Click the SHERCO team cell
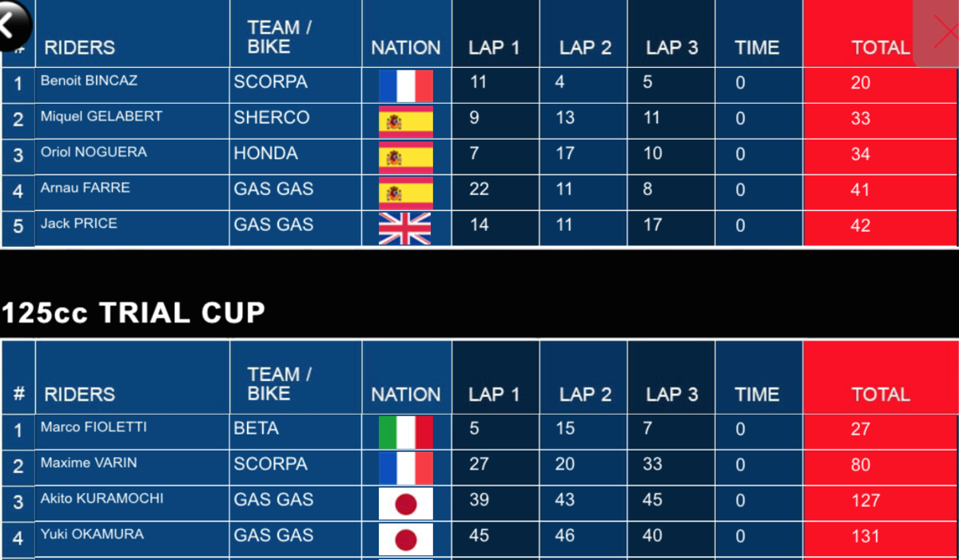 click(272, 117)
